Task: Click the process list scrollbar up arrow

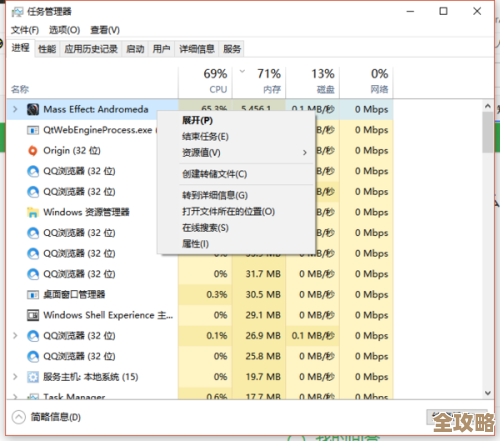Action: pyautogui.click(x=488, y=106)
